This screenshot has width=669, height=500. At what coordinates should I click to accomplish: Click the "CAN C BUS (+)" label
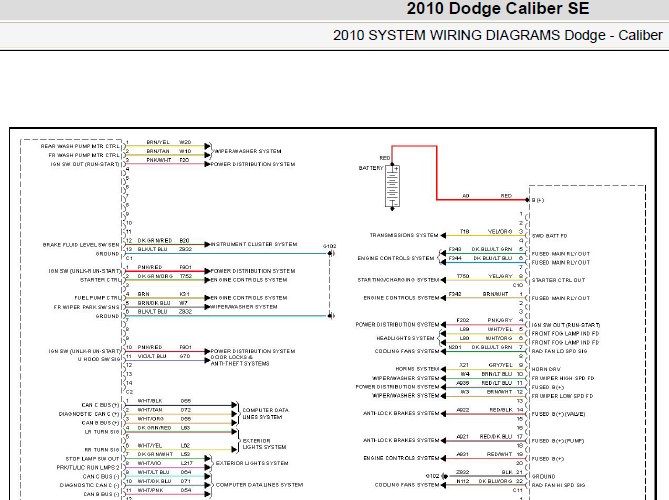(x=100, y=405)
